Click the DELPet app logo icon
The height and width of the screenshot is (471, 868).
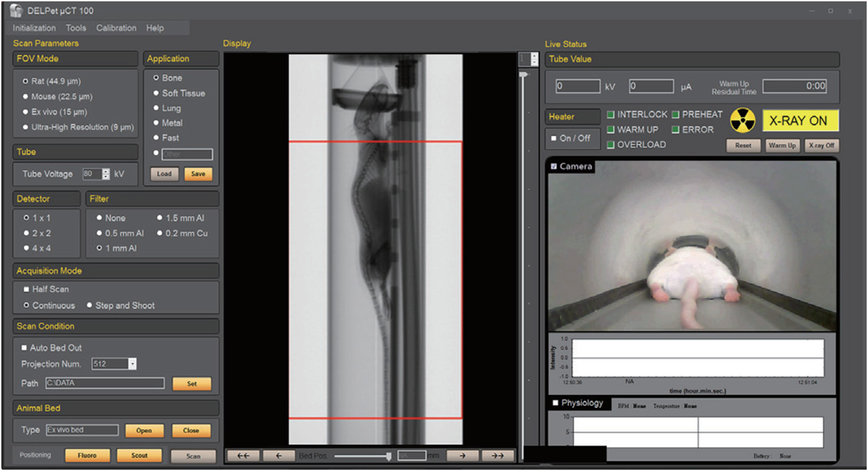pyautogui.click(x=16, y=11)
